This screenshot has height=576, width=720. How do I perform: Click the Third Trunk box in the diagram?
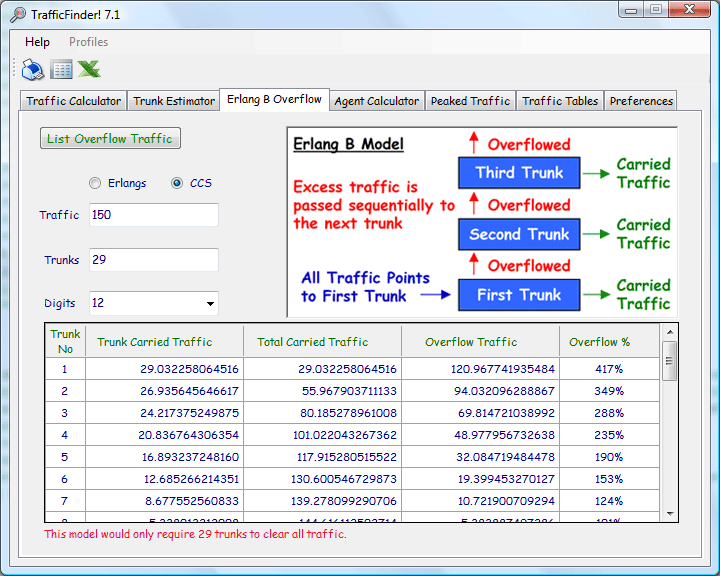519,173
